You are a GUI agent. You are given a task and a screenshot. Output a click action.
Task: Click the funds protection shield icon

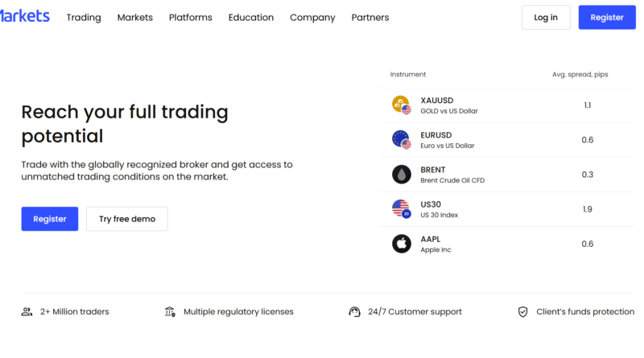[x=523, y=311]
